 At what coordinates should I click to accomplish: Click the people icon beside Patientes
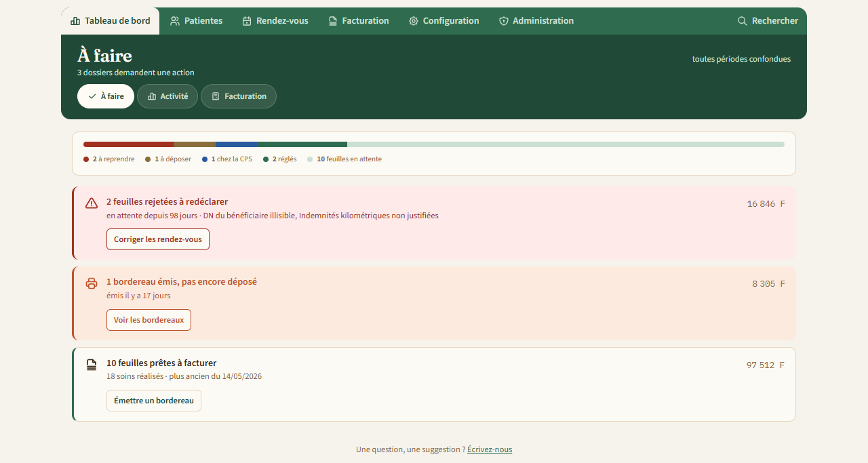click(175, 21)
